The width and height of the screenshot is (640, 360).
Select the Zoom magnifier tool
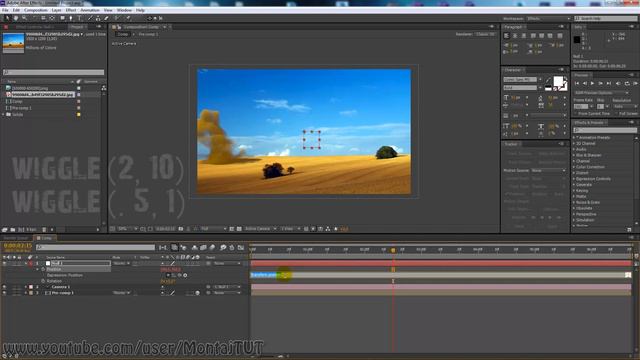(x=24, y=18)
